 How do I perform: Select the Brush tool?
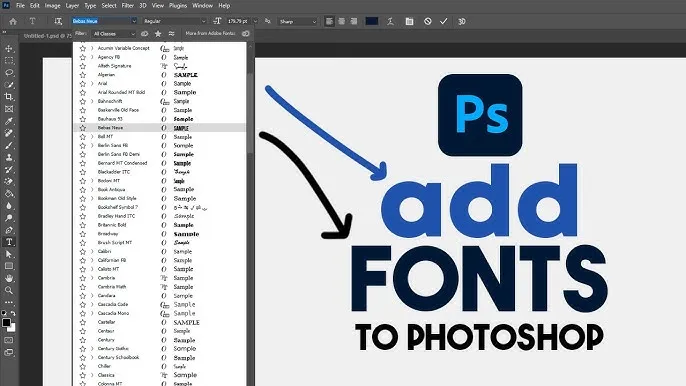[9, 145]
